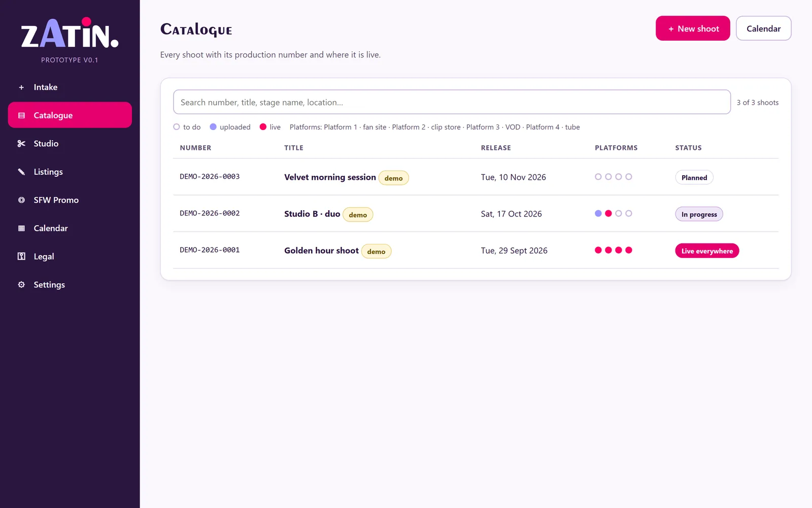Open the Golden hour shoot entry
The height and width of the screenshot is (508, 812).
(321, 250)
